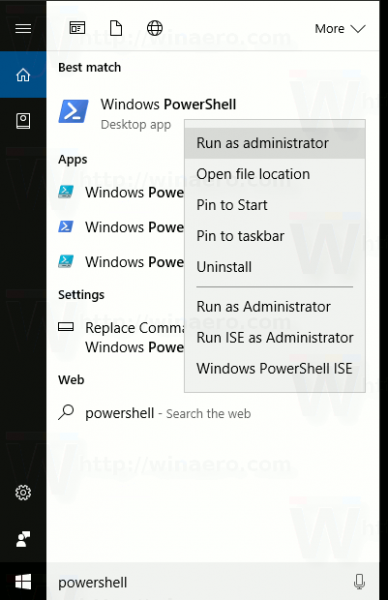Click the Desktop app label under best match

pos(136,125)
